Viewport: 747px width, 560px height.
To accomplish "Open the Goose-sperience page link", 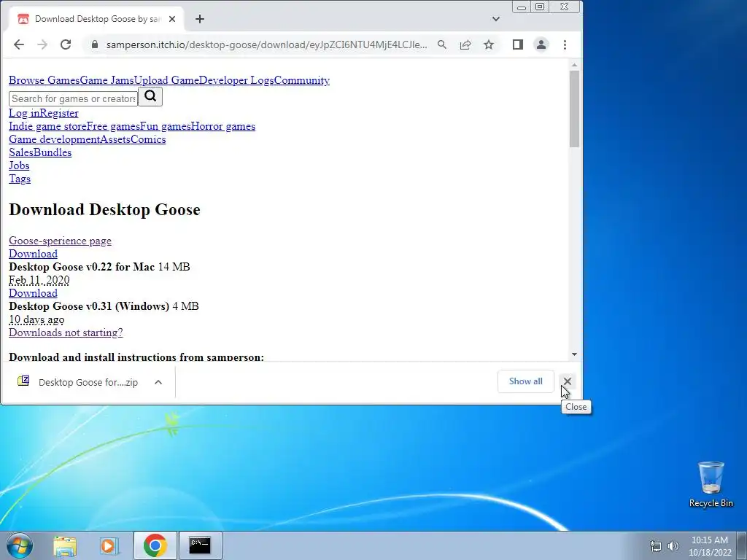I will pos(60,241).
